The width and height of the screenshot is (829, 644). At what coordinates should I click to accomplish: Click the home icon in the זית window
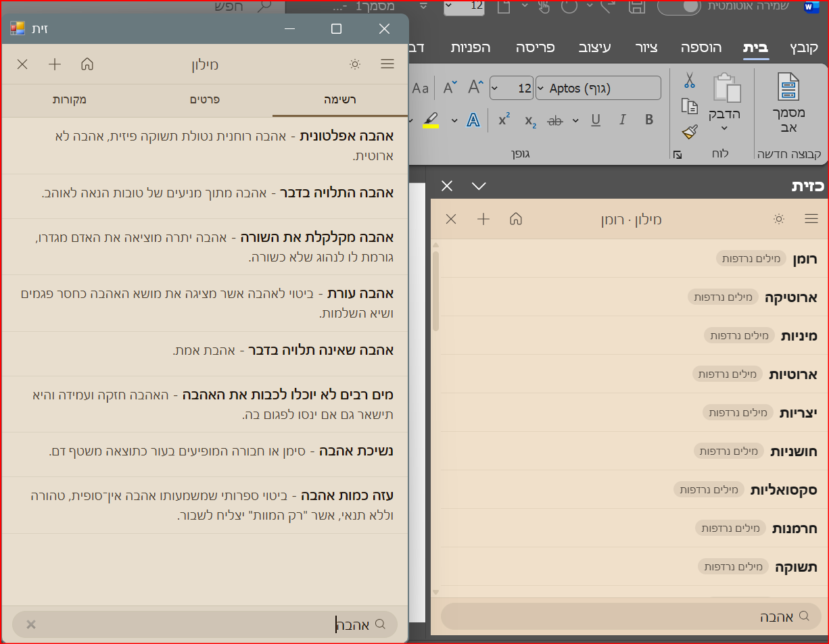tap(87, 64)
